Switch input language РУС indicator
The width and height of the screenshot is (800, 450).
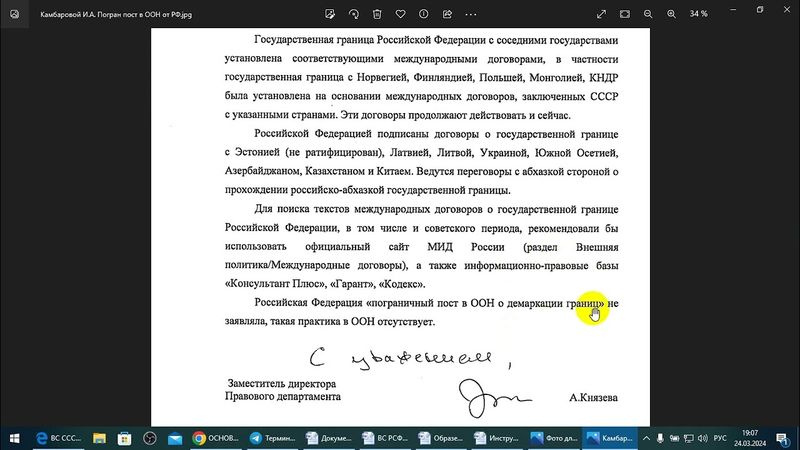tap(720, 438)
